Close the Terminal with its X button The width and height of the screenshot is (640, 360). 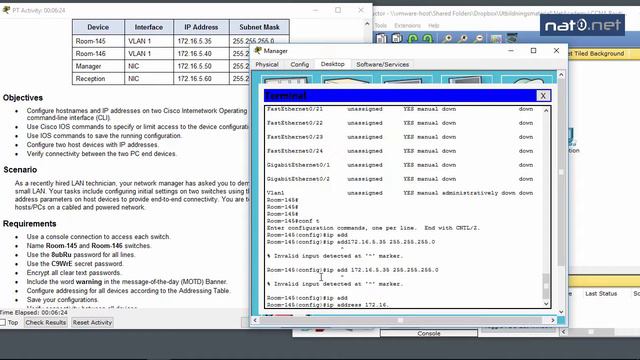click(543, 96)
